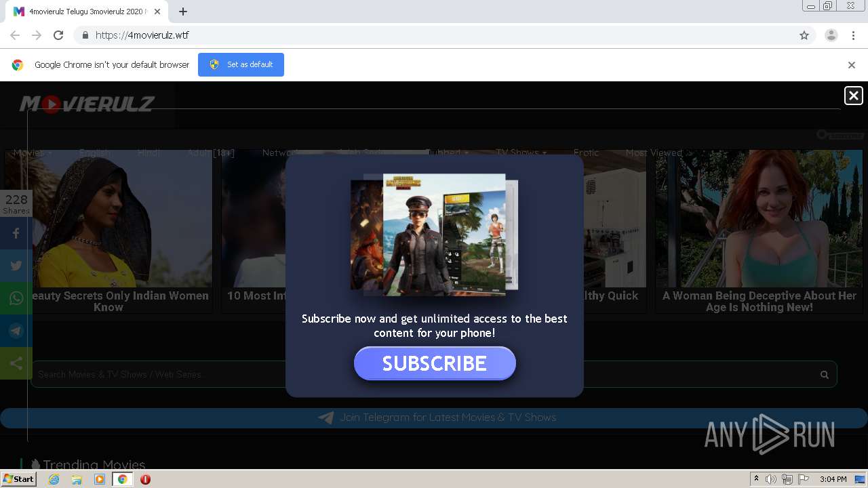The height and width of the screenshot is (488, 868).
Task: Bookmark this page with star icon
Action: pos(804,35)
